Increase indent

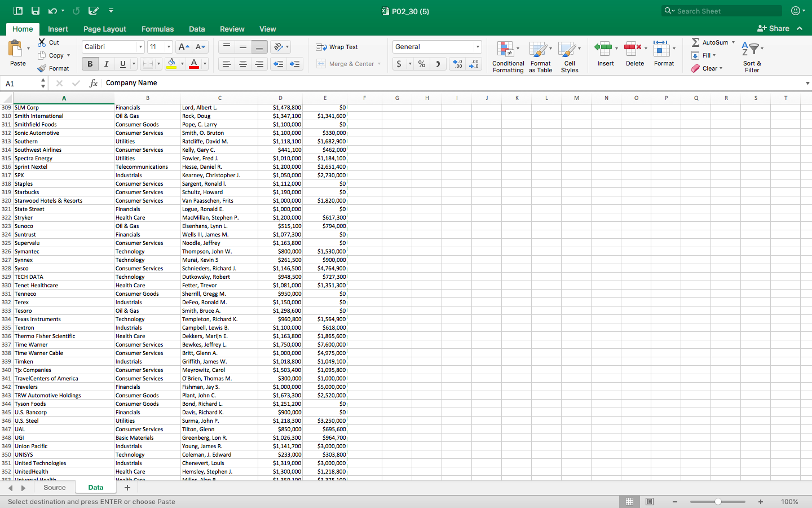(295, 64)
